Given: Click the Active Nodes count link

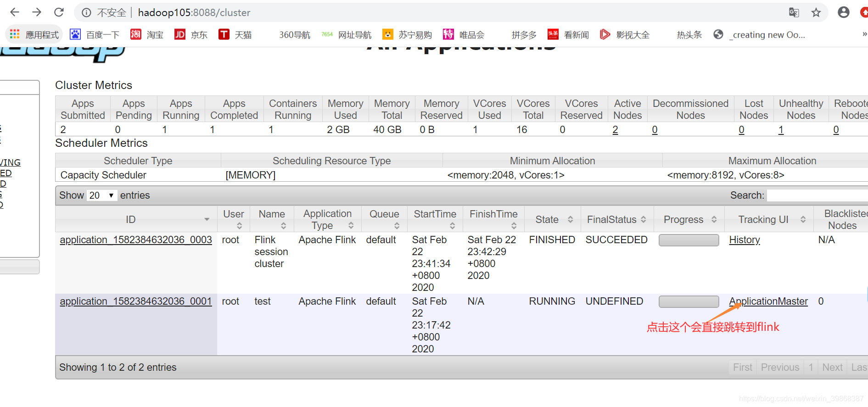Looking at the screenshot, I should (x=615, y=130).
